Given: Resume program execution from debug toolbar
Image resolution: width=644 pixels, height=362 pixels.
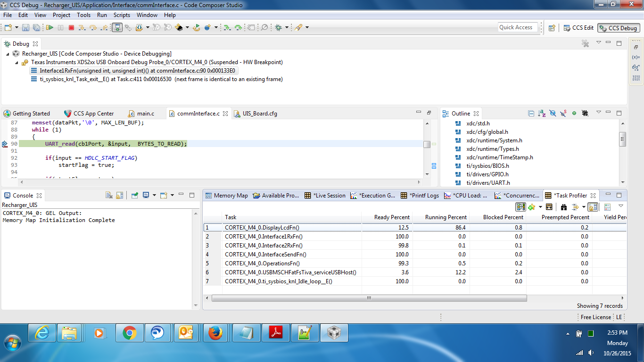Looking at the screenshot, I should [x=49, y=27].
